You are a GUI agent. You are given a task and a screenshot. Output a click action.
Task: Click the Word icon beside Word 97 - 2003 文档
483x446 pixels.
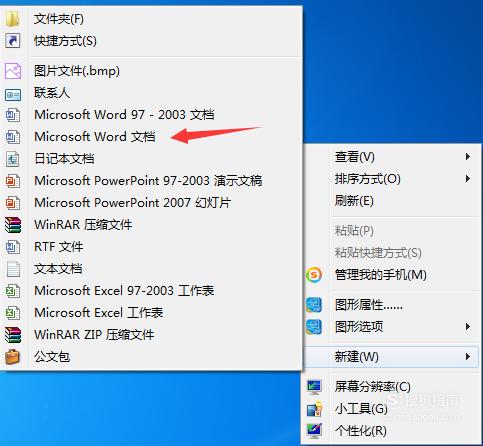pyautogui.click(x=13, y=115)
